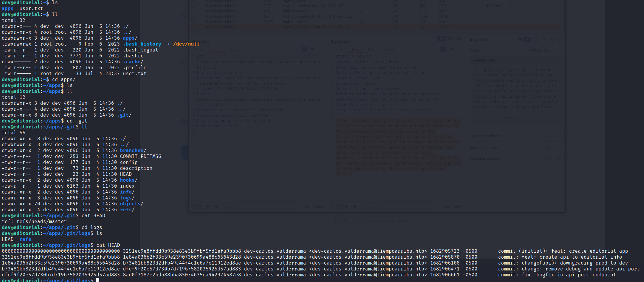
Task: Click the Request pane search help icon
Action: 194,207
